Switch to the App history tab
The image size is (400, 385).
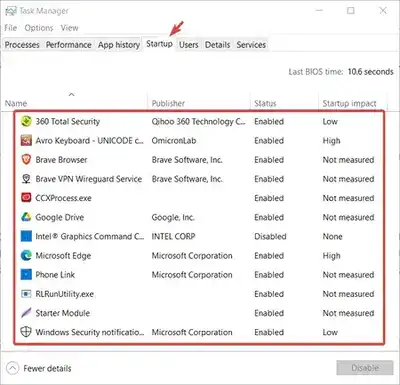coord(119,45)
